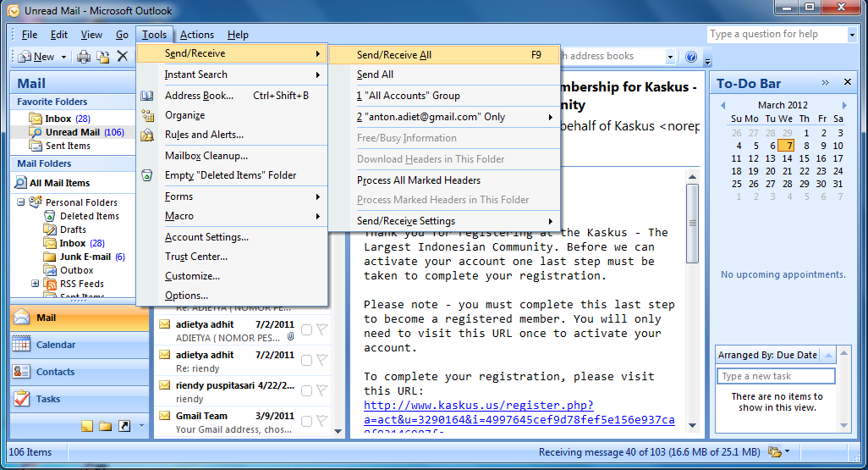Open Account Settings from Tools menu
868x470 pixels.
[232, 237]
